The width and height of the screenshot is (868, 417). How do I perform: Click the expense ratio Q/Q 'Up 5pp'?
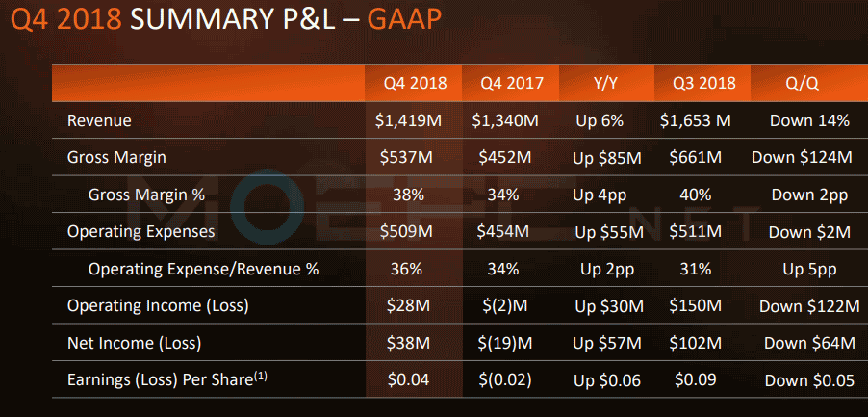809,271
